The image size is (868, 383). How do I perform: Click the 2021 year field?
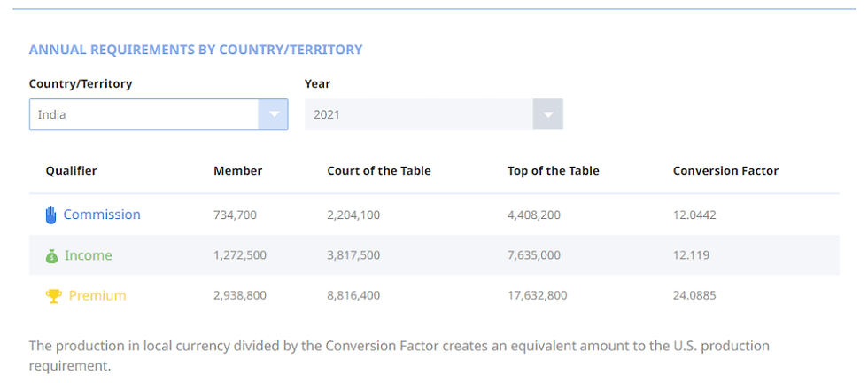[x=419, y=114]
